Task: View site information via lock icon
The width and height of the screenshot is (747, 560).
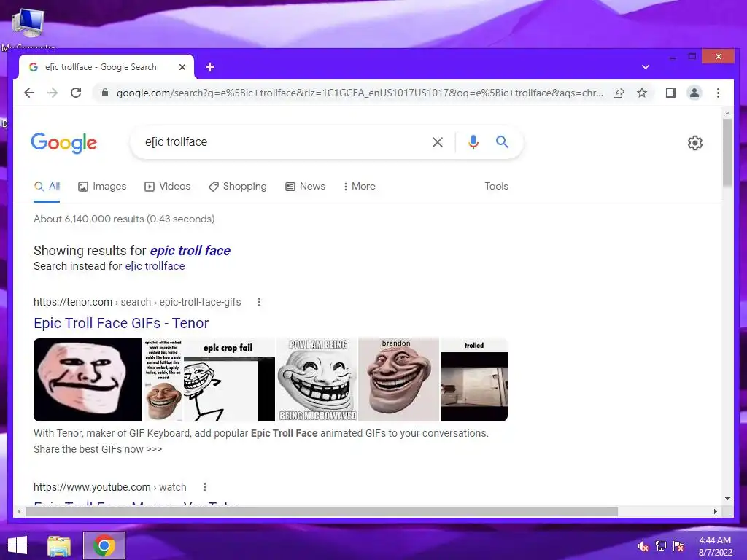Action: coord(105,93)
